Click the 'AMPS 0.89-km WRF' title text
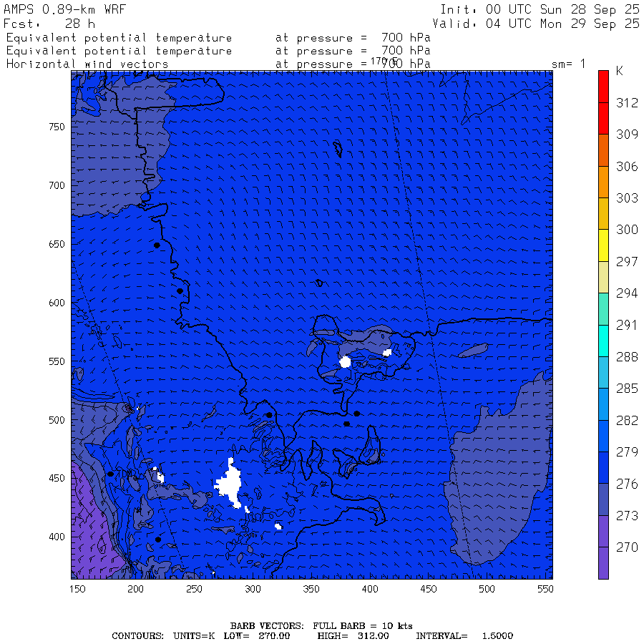The width and height of the screenshot is (644, 644). pyautogui.click(x=65, y=9)
